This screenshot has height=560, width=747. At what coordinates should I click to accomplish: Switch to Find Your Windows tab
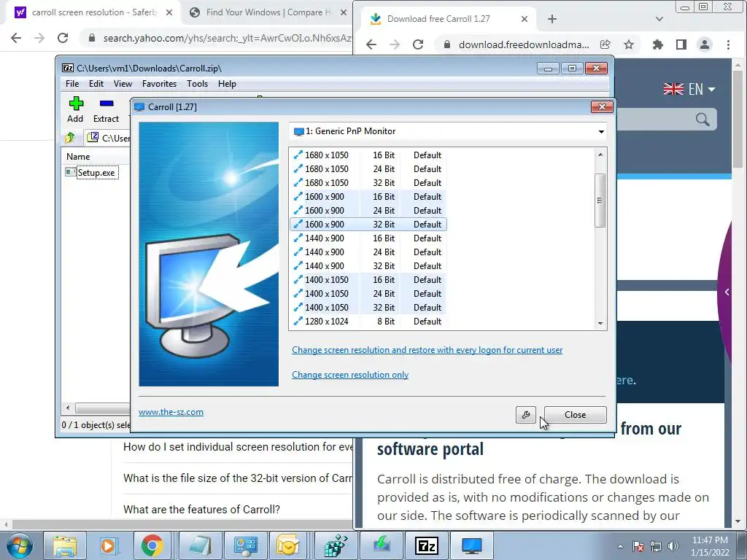pos(268,12)
